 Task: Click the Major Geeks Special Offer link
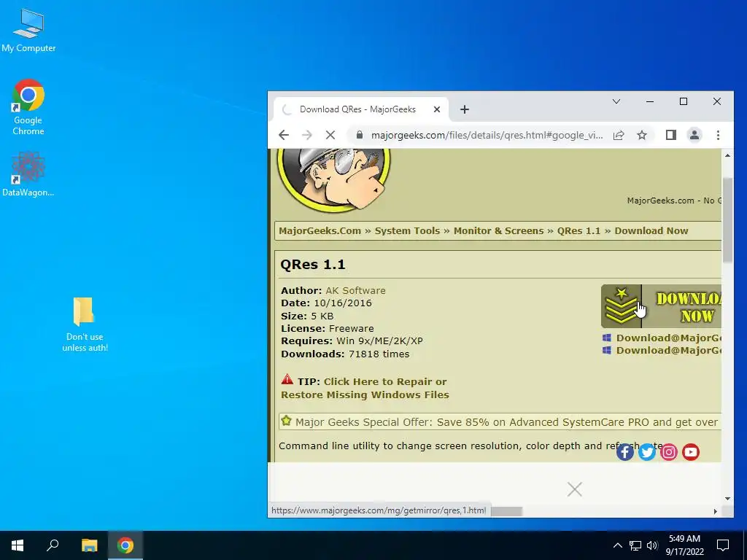506,422
